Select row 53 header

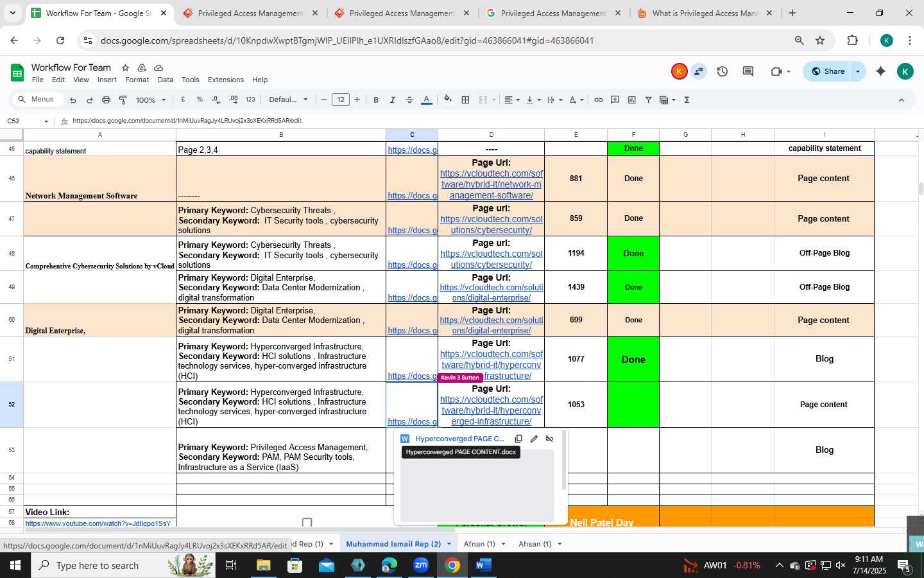tap(12, 450)
